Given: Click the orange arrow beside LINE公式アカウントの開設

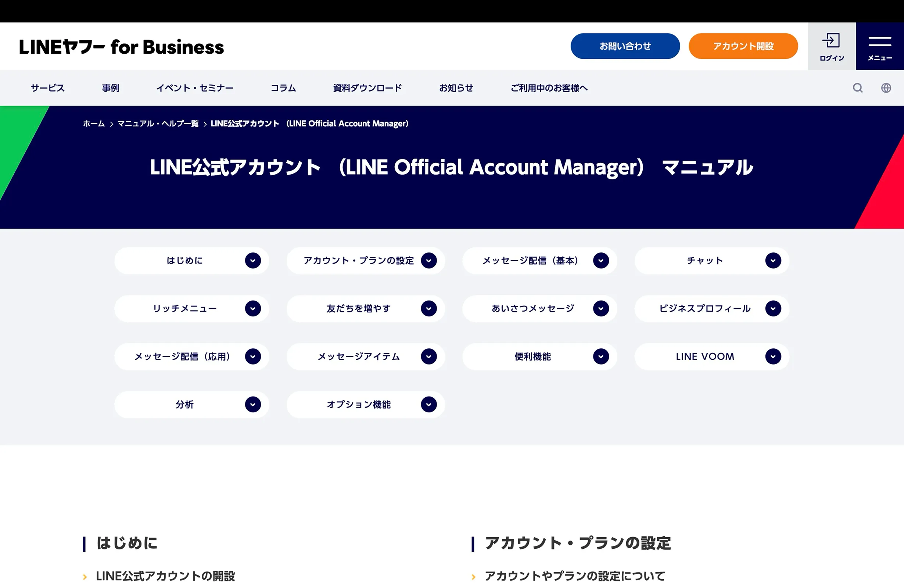Looking at the screenshot, I should pos(85,577).
